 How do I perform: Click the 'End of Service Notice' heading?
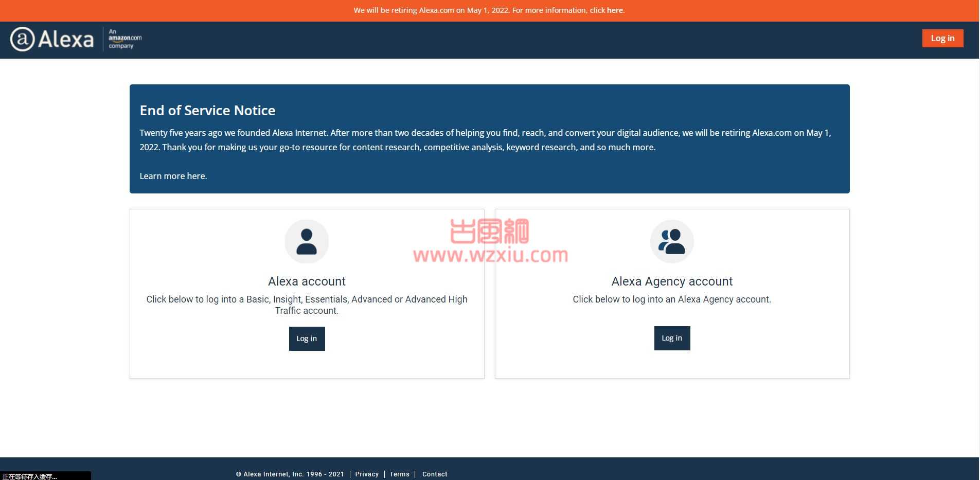point(207,111)
